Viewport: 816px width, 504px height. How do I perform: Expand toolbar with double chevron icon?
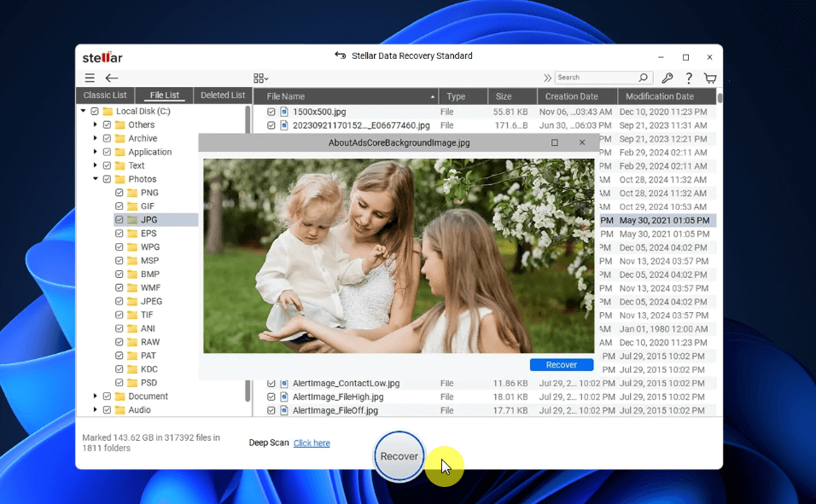547,78
